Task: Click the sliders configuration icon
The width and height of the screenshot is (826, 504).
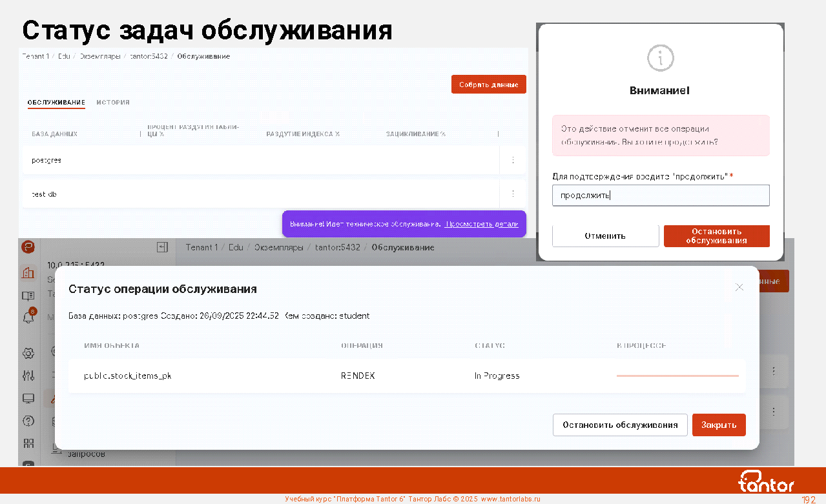Action: coord(28,376)
